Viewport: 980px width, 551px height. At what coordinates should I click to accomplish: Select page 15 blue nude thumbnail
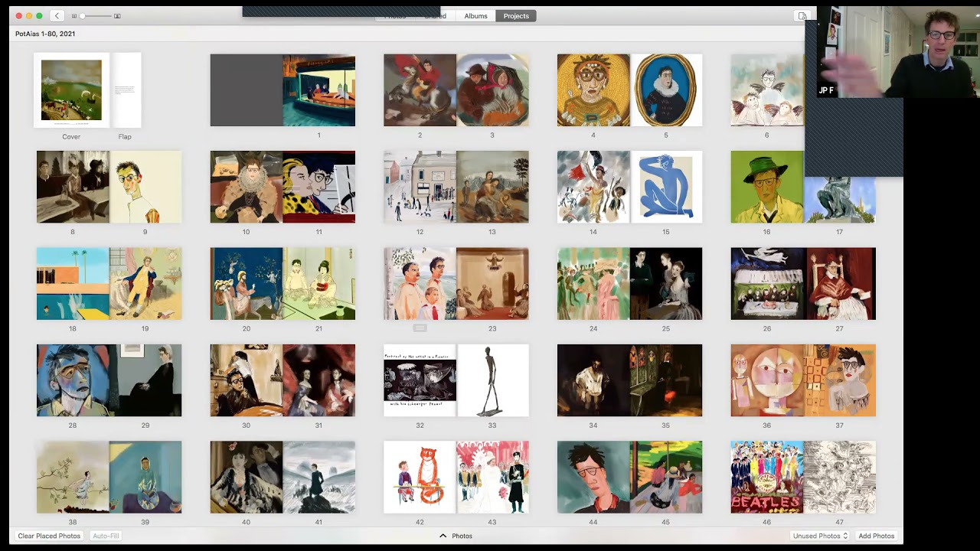click(x=666, y=187)
